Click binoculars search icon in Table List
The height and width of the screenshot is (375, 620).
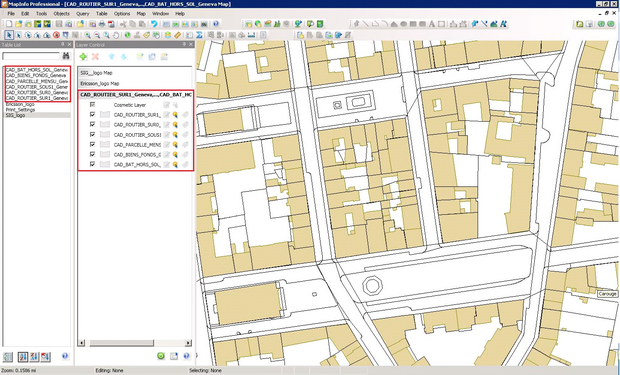click(66, 56)
